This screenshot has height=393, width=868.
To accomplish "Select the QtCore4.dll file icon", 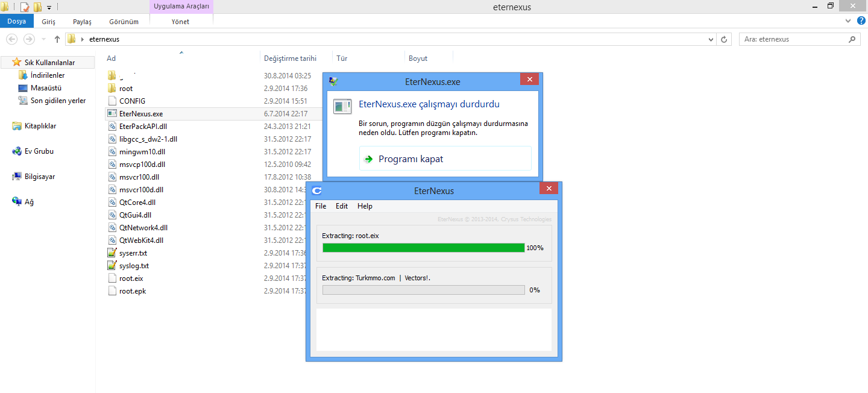I will point(112,202).
